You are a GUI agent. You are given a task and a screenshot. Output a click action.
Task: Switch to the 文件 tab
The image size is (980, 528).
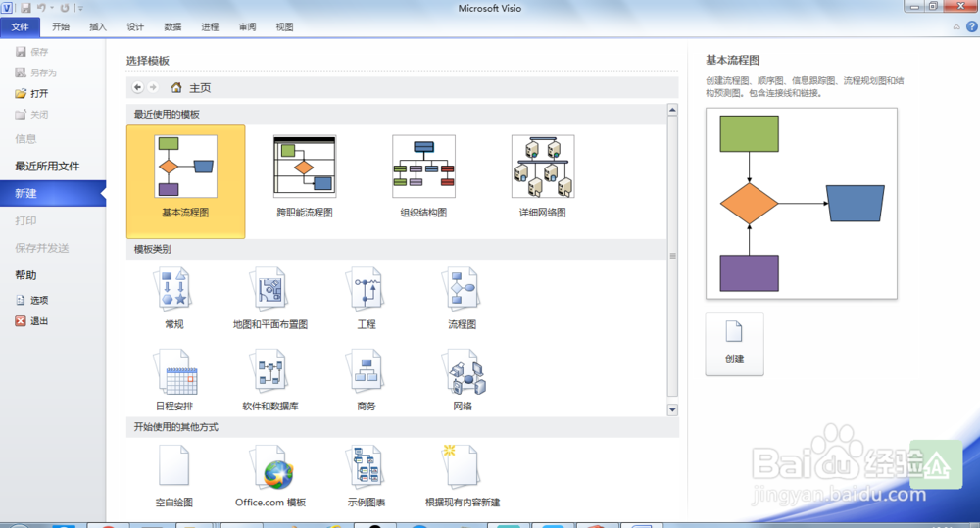pos(20,26)
